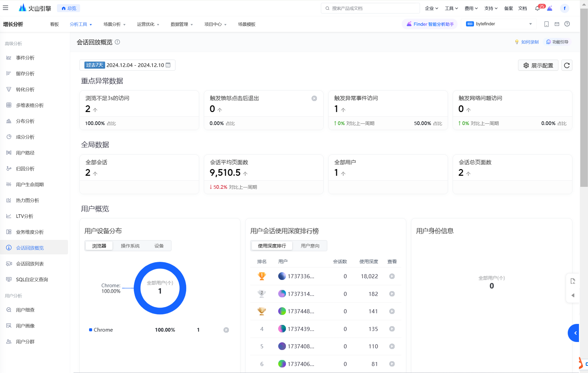Screen dimensions: 588x373
Task: Open 文档 link in top bar
Action: pyautogui.click(x=523, y=8)
